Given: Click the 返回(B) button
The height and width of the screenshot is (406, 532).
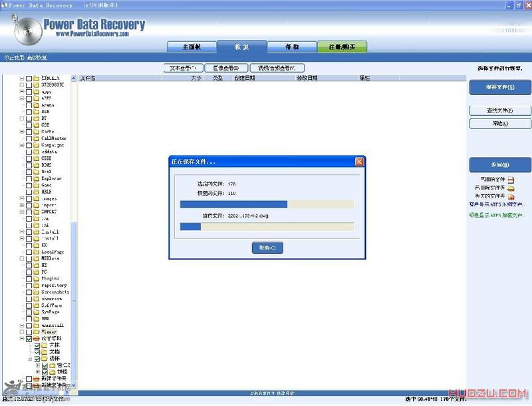Looking at the screenshot, I should coord(500,165).
